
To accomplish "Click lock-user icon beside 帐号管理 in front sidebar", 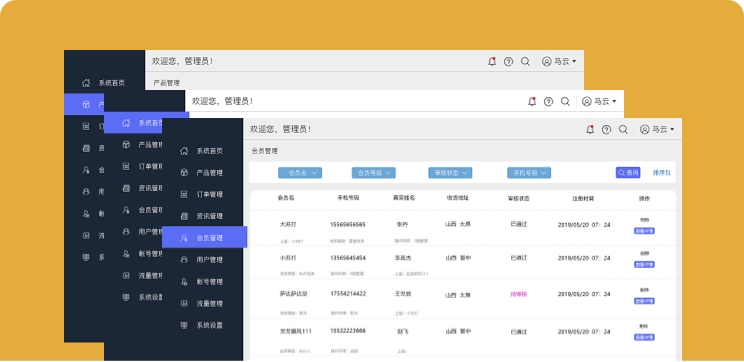I will pos(184,282).
